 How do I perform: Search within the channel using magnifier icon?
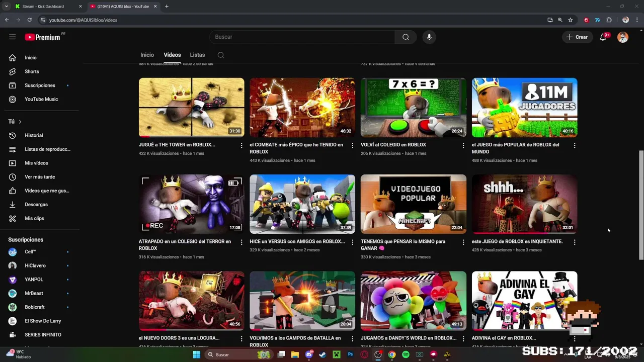click(x=221, y=55)
